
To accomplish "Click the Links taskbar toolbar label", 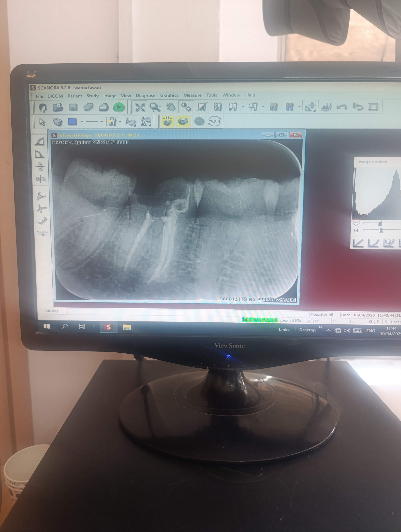I will [x=284, y=330].
